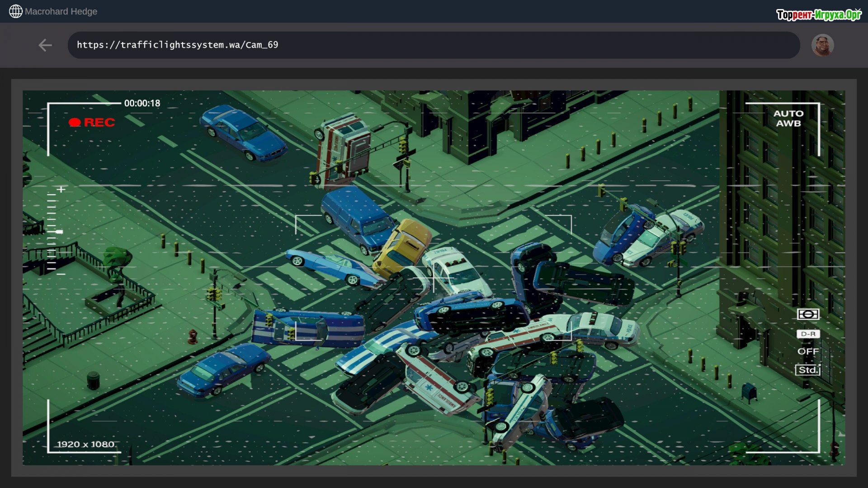Click the zoom slider handle
The height and width of the screenshot is (488, 868).
tap(59, 232)
